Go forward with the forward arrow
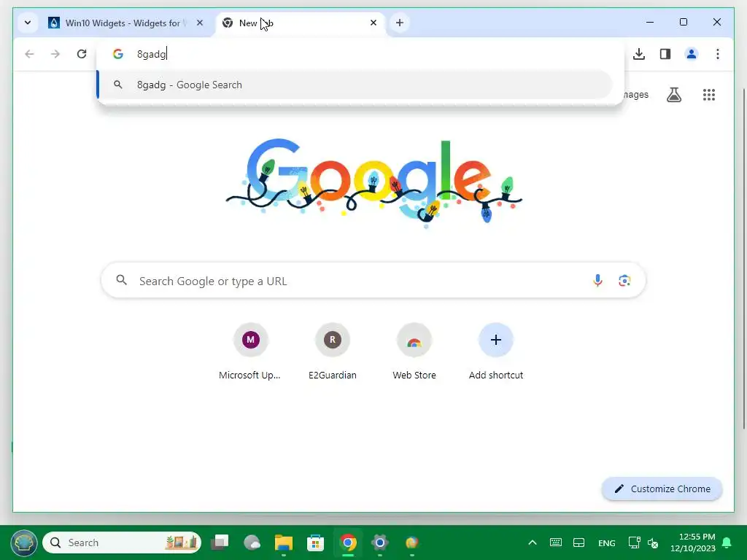The image size is (747, 560). [x=55, y=54]
